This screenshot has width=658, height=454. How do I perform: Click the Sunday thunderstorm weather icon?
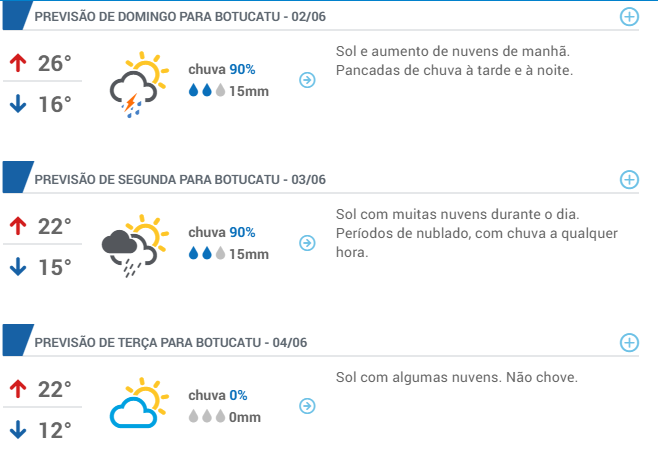pyautogui.click(x=139, y=84)
